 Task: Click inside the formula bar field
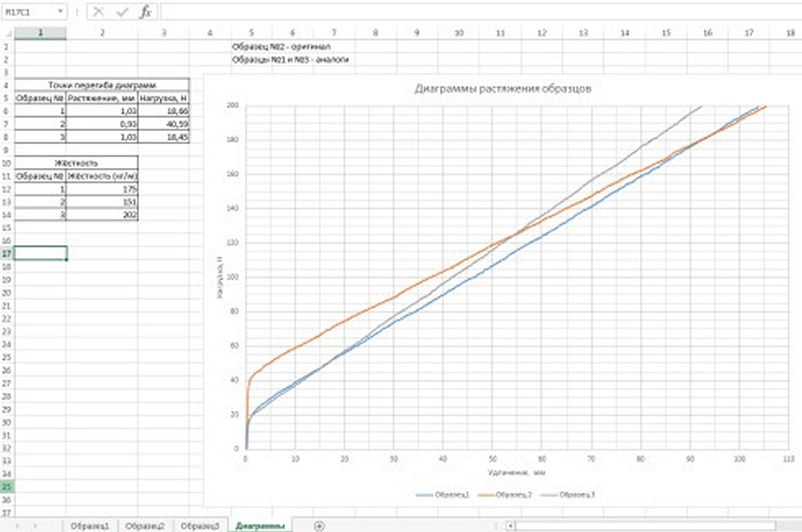tap(475, 12)
